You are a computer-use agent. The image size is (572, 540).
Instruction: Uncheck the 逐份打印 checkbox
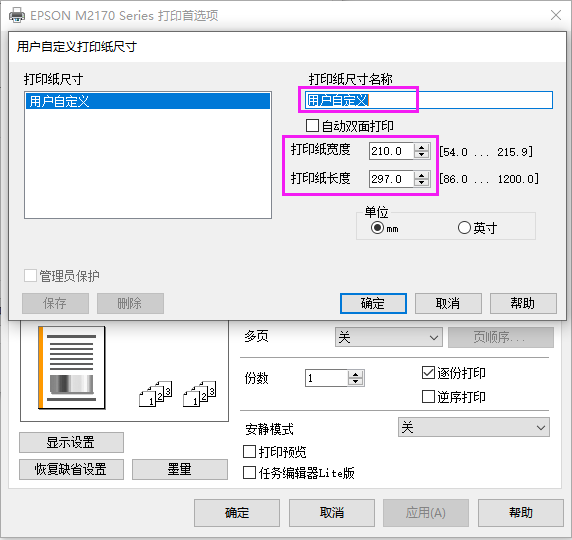428,373
